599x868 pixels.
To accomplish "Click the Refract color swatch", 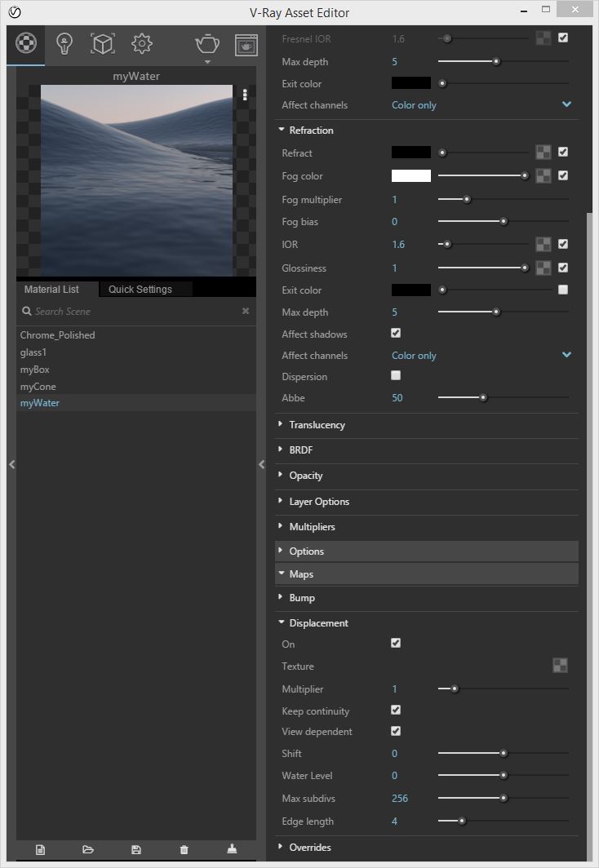I will coord(411,153).
